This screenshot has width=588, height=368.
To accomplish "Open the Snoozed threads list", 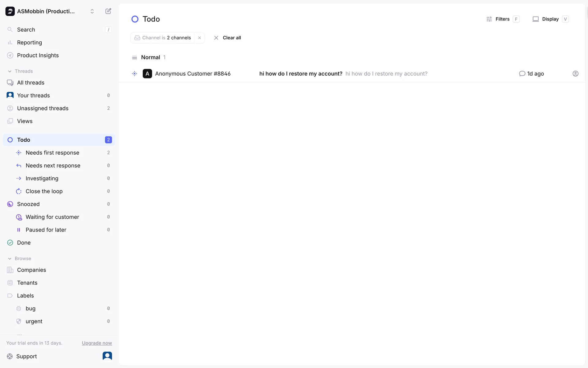I will 28,204.
